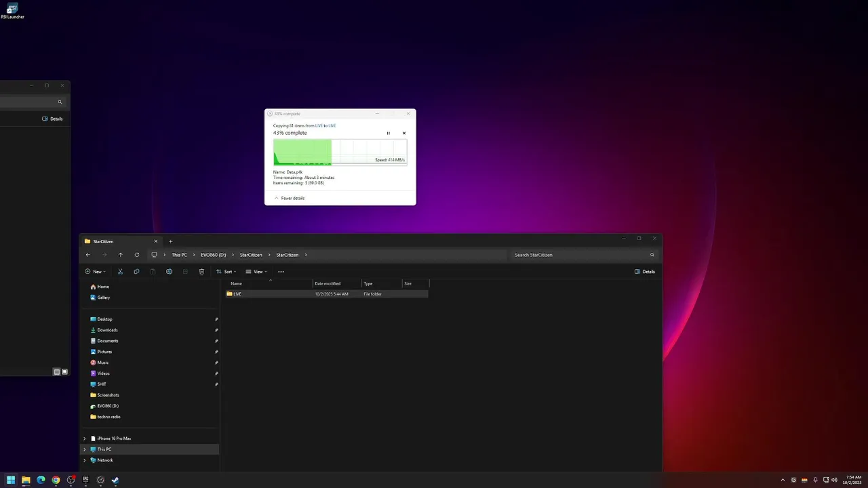868x488 pixels.
Task: Close the StarCitizen Explorer tab
Action: [155, 241]
